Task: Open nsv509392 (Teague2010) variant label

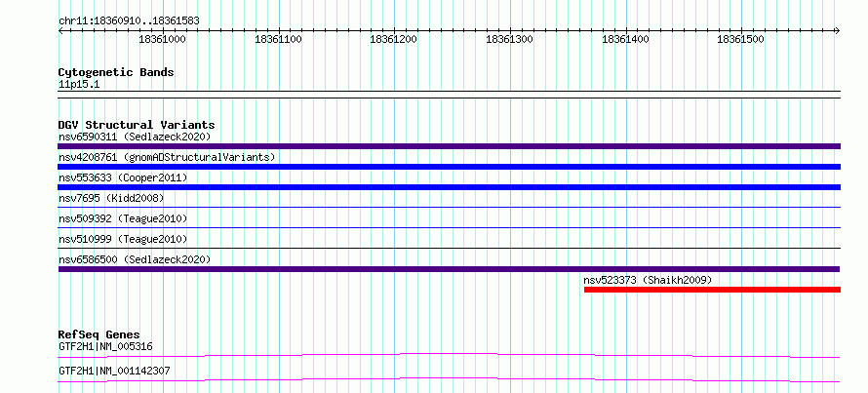Action: click(123, 218)
